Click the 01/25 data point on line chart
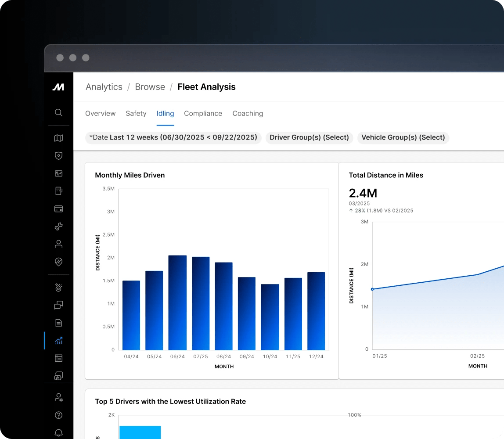The image size is (504, 439). tap(372, 289)
